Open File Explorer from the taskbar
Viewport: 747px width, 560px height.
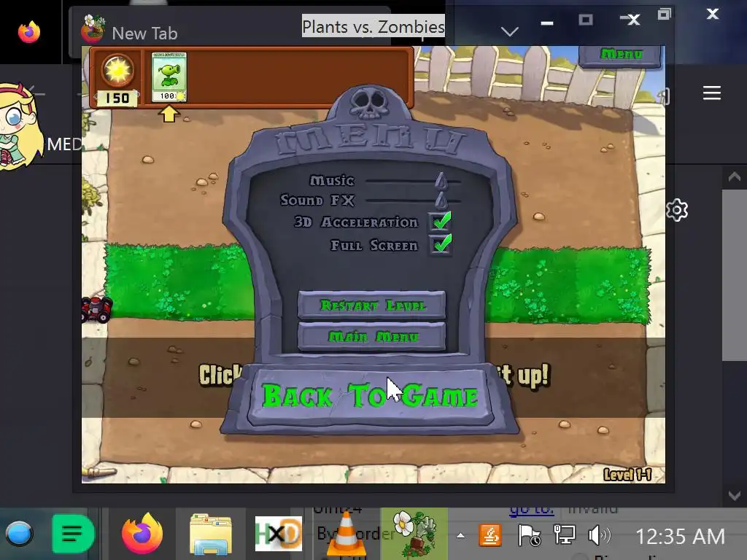point(210,534)
